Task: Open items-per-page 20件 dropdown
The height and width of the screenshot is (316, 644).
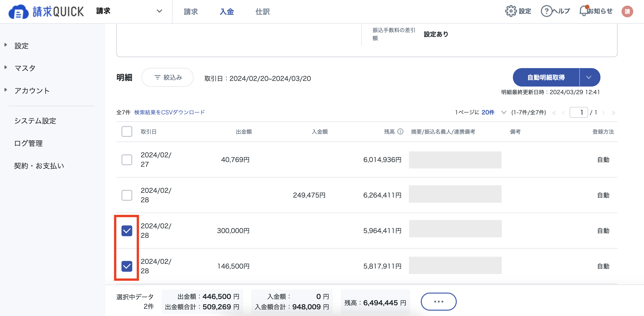Action: 494,113
